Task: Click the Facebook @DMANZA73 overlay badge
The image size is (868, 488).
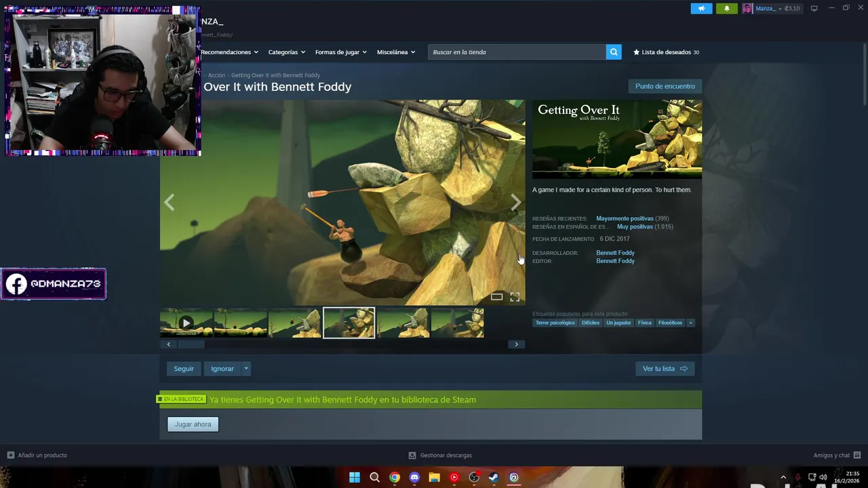Action: point(54,284)
